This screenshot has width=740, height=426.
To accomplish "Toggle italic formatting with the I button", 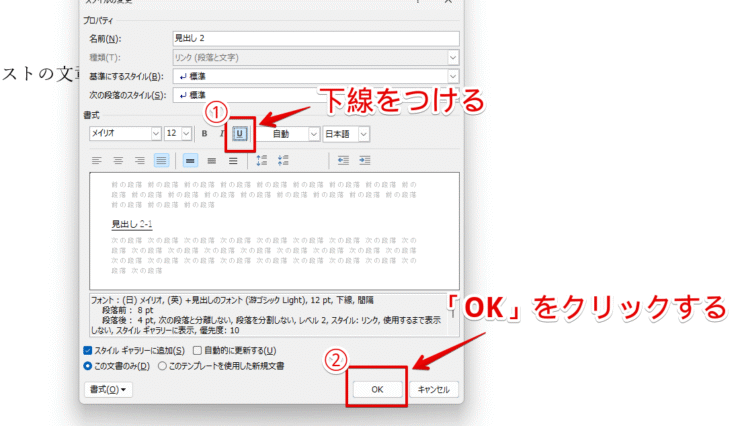I will point(221,134).
